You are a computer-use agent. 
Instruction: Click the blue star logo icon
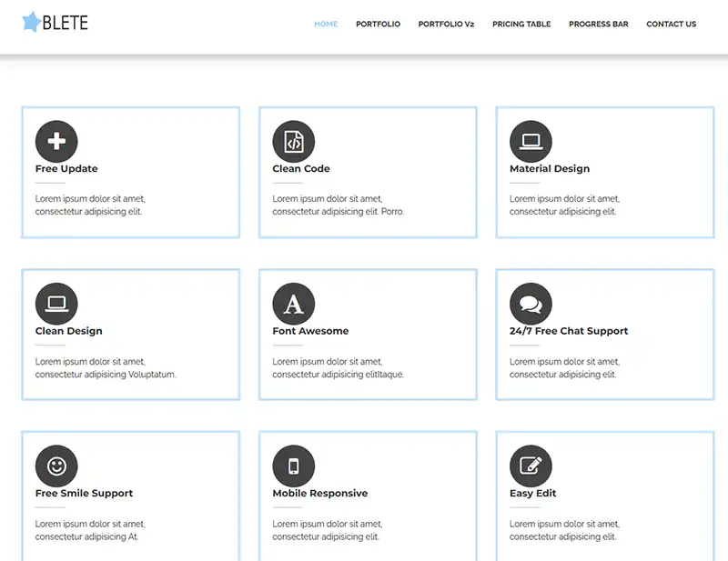32,23
